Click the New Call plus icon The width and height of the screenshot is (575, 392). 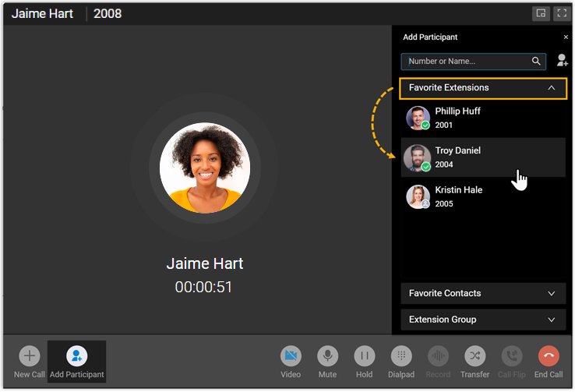(x=30, y=355)
